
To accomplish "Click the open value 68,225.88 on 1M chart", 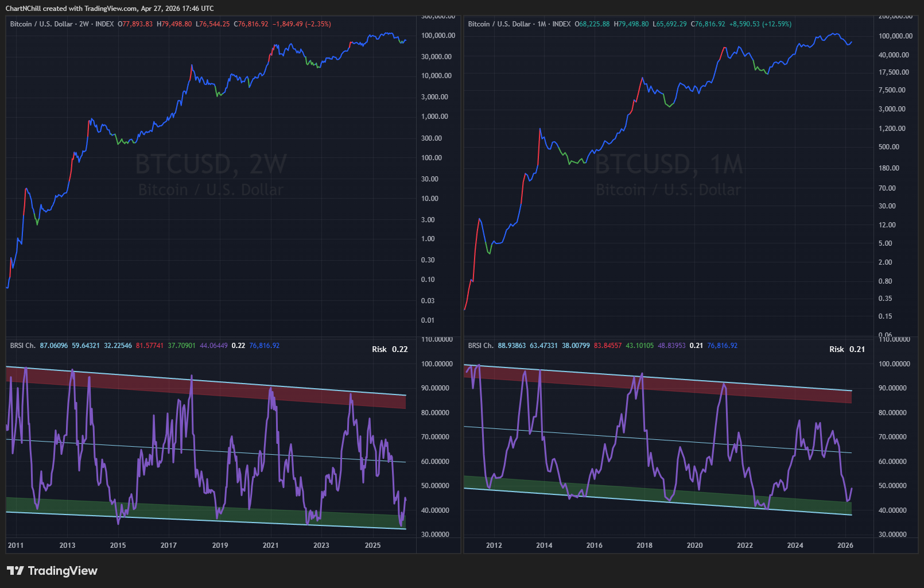I will 595,24.
